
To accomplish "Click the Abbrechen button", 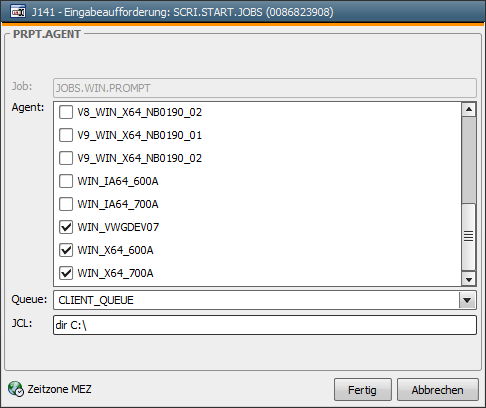I will click(x=438, y=390).
